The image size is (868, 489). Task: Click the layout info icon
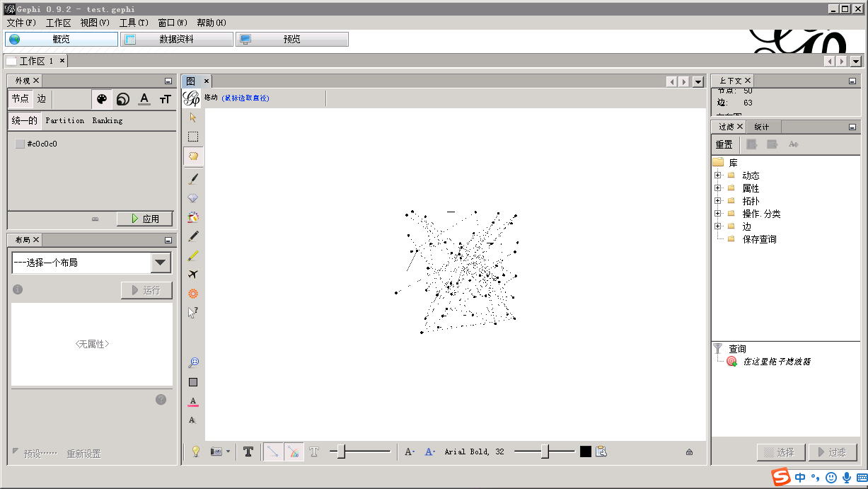pos(18,289)
